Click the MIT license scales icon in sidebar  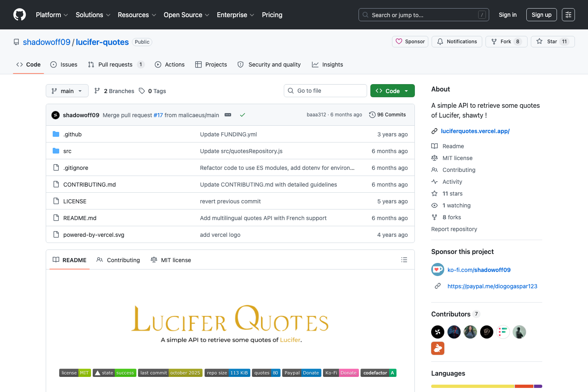pyautogui.click(x=434, y=158)
